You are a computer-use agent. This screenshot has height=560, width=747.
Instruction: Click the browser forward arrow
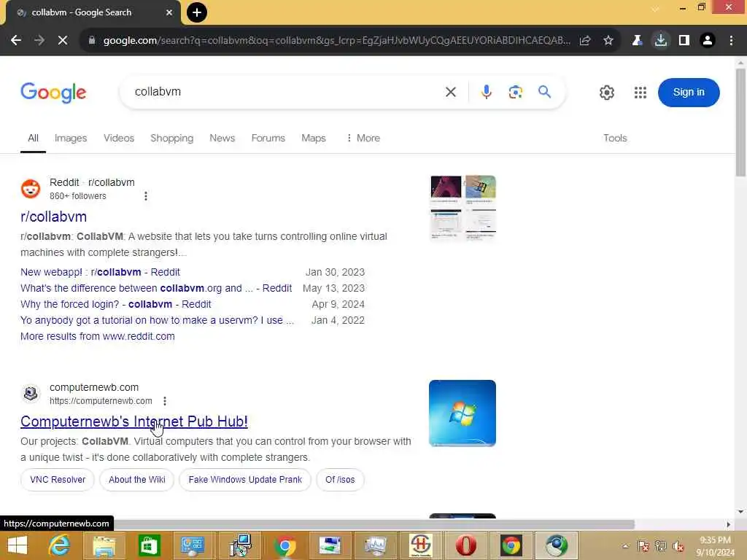point(39,41)
